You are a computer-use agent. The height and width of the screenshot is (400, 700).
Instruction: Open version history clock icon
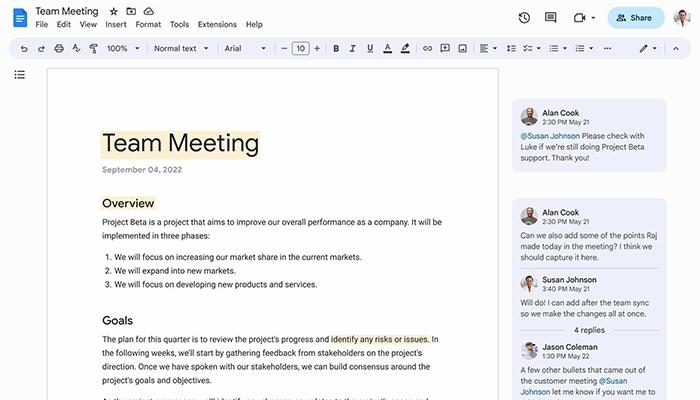coord(524,18)
